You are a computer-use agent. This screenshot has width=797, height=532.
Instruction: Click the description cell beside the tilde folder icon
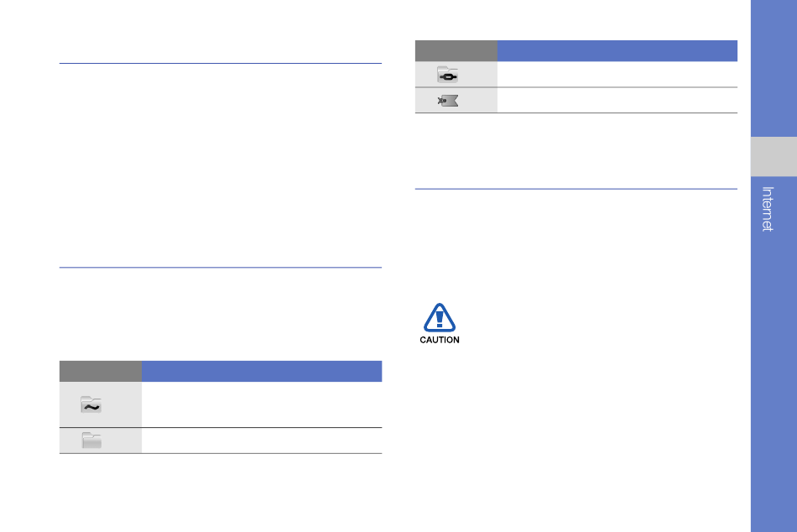click(262, 404)
